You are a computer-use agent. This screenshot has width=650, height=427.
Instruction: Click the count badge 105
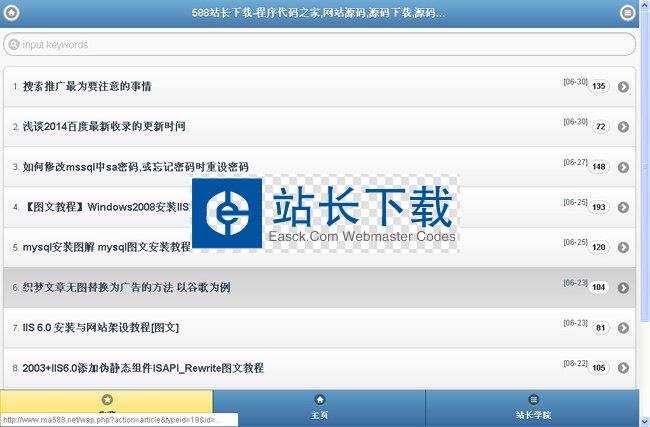(599, 368)
